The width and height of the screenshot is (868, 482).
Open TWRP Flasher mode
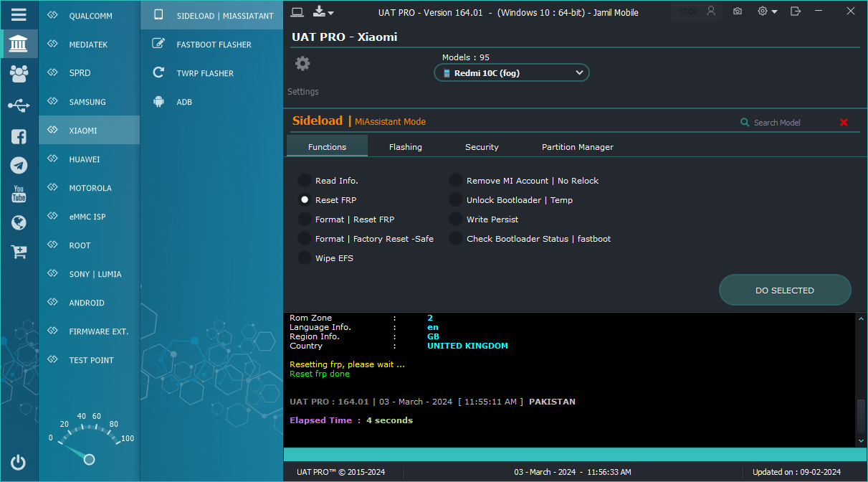211,73
